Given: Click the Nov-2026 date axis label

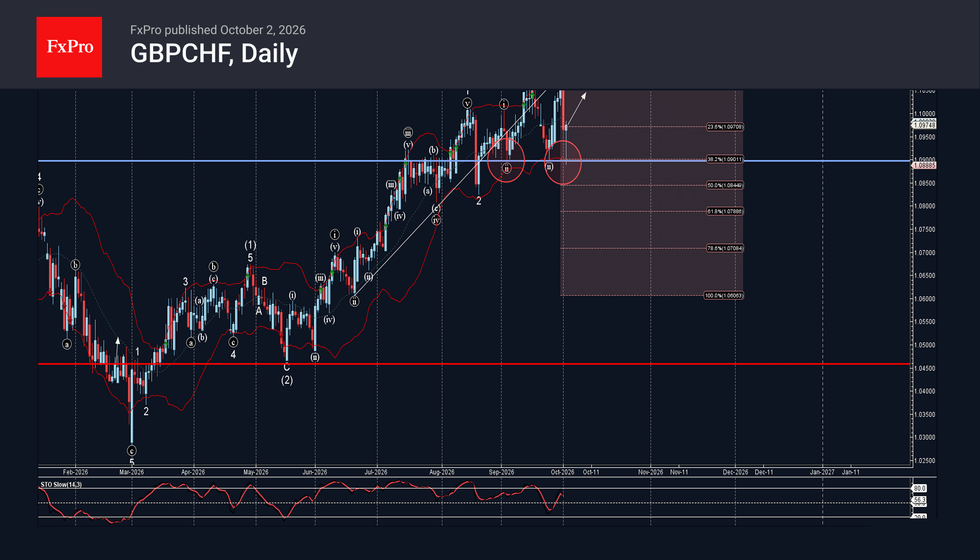Looking at the screenshot, I should (650, 472).
